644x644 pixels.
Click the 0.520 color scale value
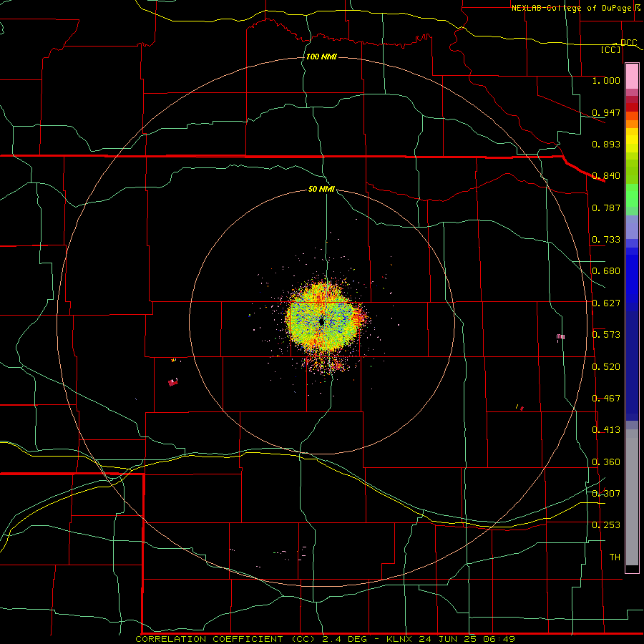point(606,367)
